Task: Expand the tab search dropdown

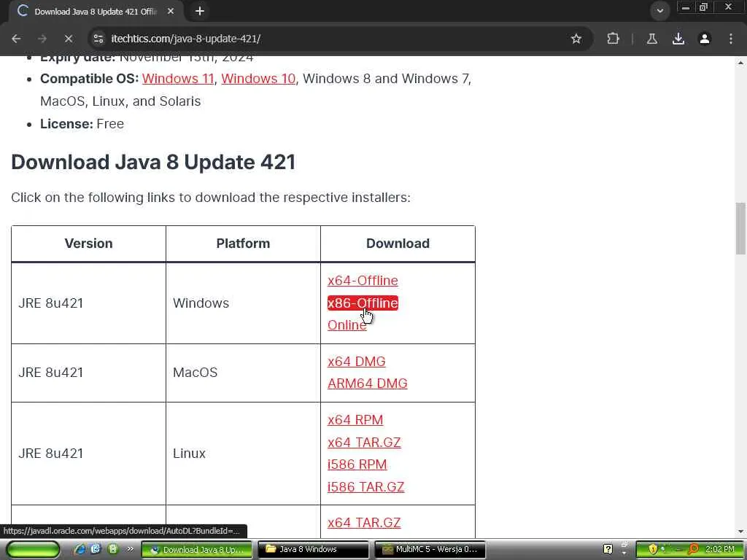Action: (659, 11)
